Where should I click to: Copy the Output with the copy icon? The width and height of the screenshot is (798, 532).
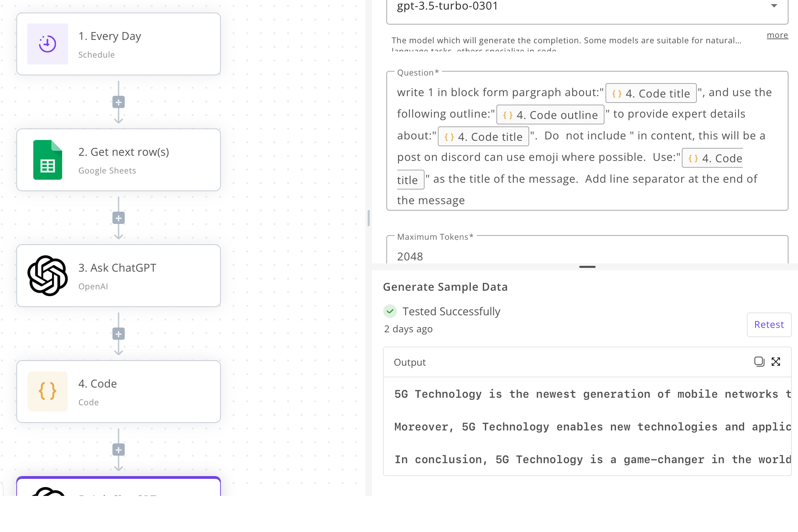(x=759, y=362)
